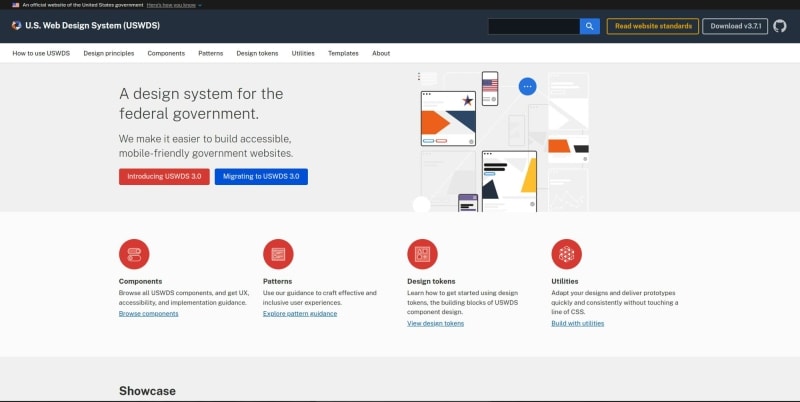Viewport: 800px width, 402px height.
Task: Click the GitHub icon in header
Action: [x=780, y=26]
